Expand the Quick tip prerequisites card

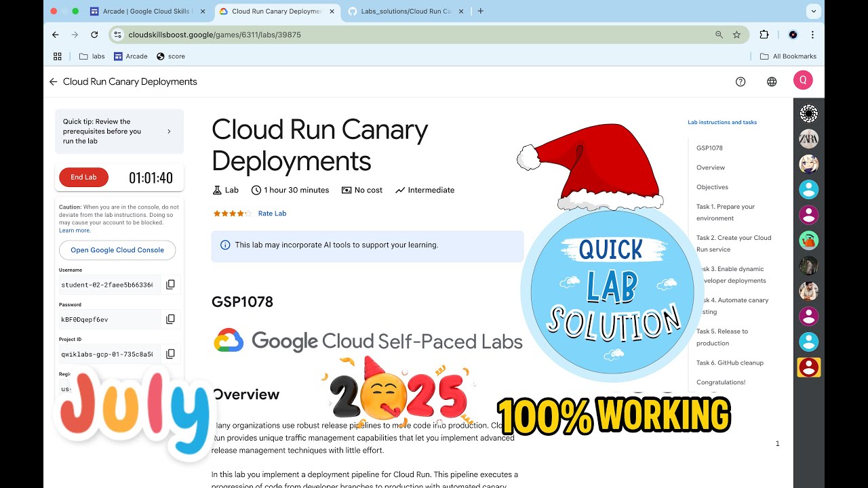(119, 131)
